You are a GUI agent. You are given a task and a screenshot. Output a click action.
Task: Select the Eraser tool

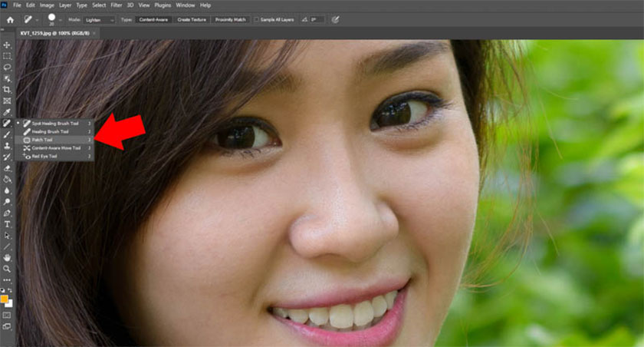click(x=7, y=168)
